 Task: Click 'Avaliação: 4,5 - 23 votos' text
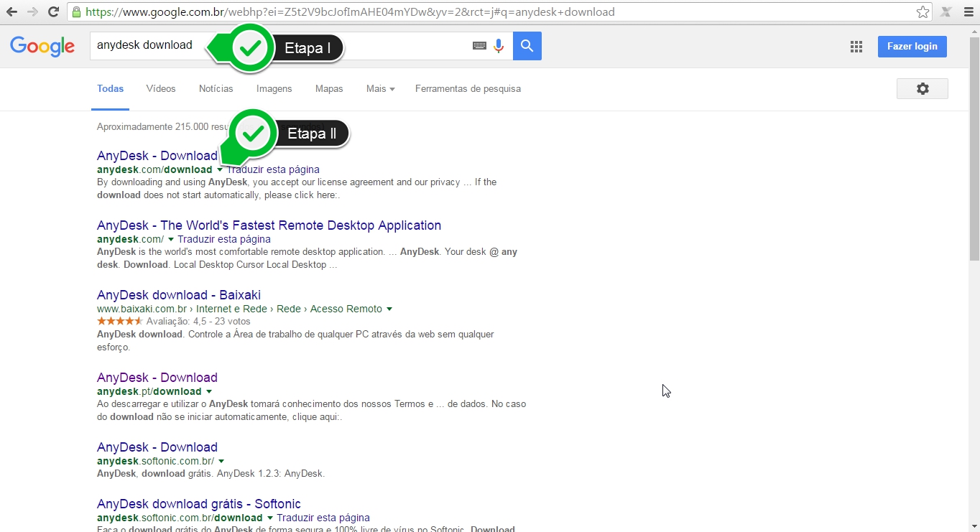coord(198,322)
